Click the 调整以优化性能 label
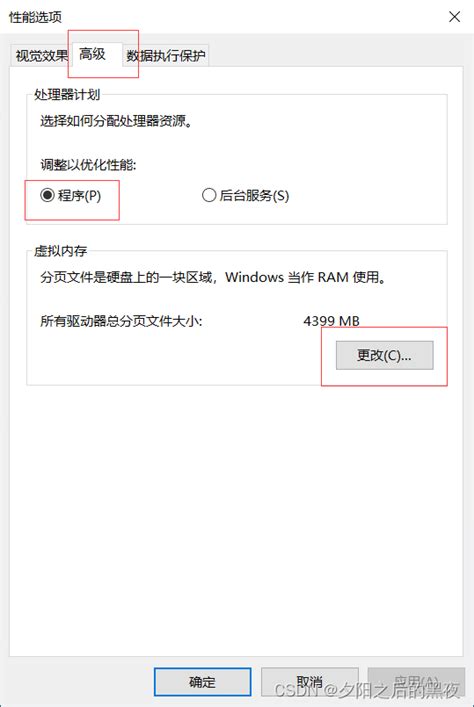This screenshot has height=707, width=474. (88, 165)
